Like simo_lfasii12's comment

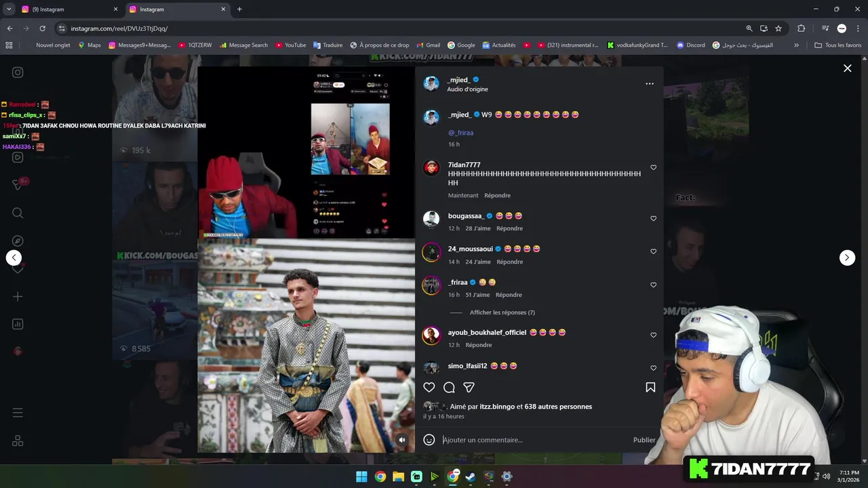pyautogui.click(x=654, y=368)
